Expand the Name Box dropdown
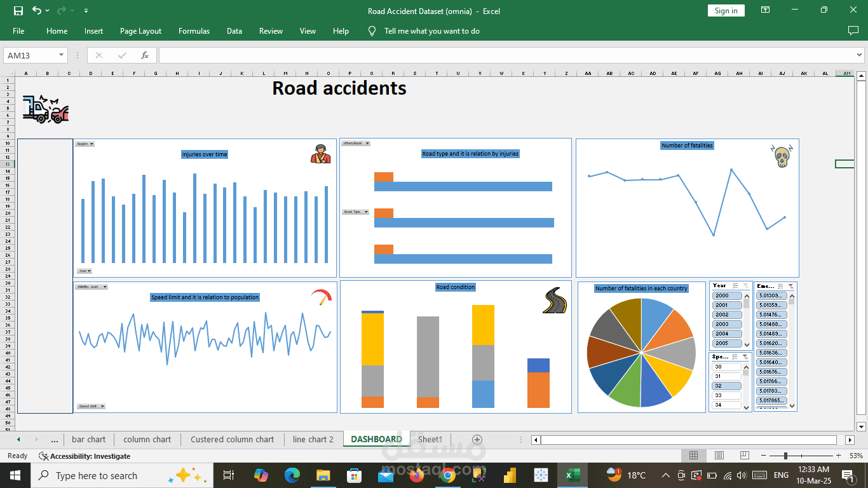Image resolution: width=868 pixels, height=488 pixels. click(x=62, y=55)
